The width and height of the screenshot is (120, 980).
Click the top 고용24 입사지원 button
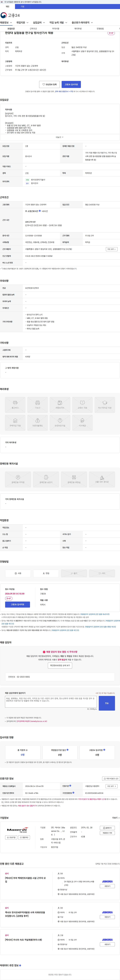click(71, 84)
